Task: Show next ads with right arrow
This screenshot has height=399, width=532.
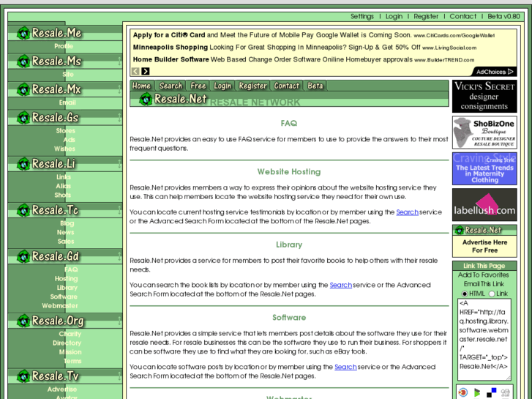Action: point(146,71)
